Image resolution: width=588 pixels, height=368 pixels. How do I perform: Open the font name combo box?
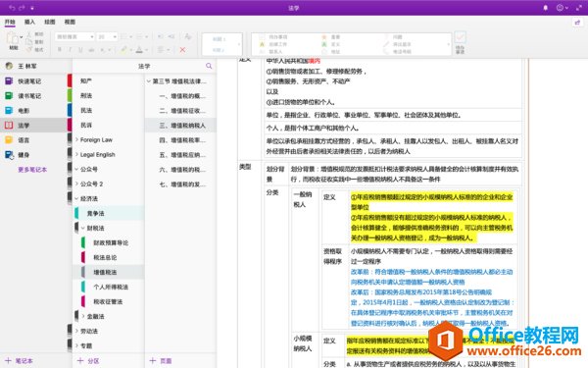(74, 37)
